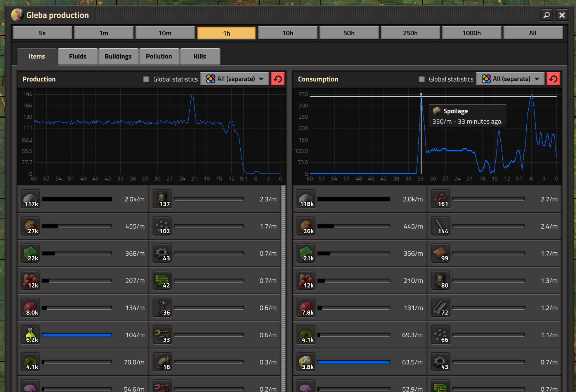The height and width of the screenshot is (392, 576).
Task: Click the iron gear icon showing 43 in Consumption
Action: point(441,362)
